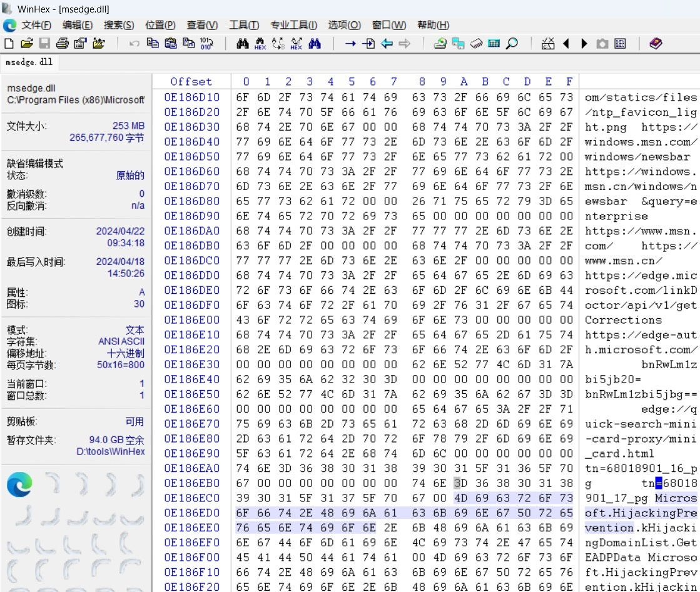Viewport: 700px width, 592px height.
Task: Open the 文件(F) menu
Action: pos(37,26)
